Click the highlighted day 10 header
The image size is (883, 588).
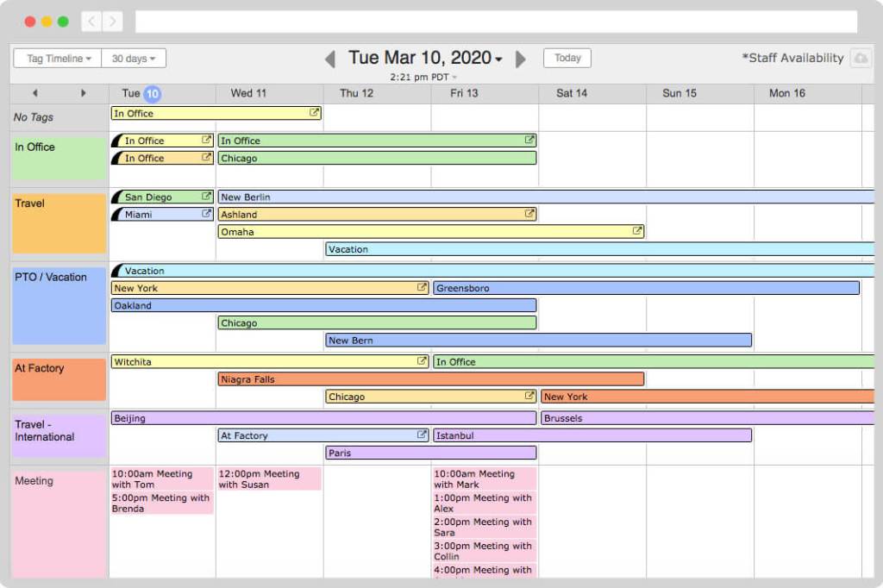tap(152, 93)
